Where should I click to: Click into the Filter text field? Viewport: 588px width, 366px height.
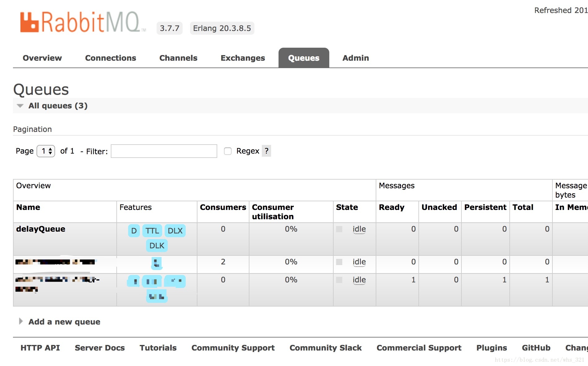point(164,151)
